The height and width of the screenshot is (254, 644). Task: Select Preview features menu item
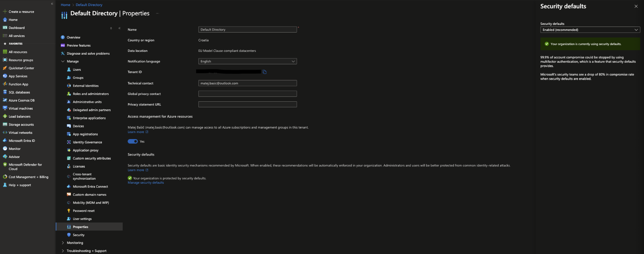click(78, 45)
